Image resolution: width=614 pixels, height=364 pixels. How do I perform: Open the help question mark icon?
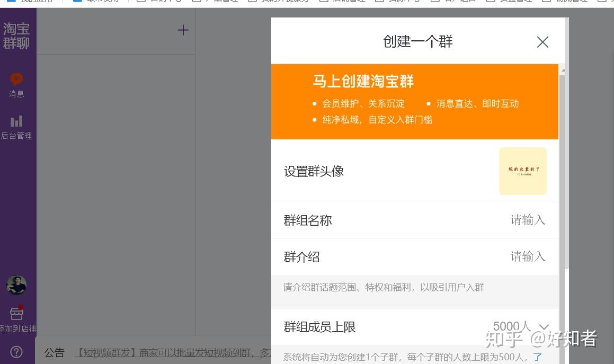[x=16, y=352]
